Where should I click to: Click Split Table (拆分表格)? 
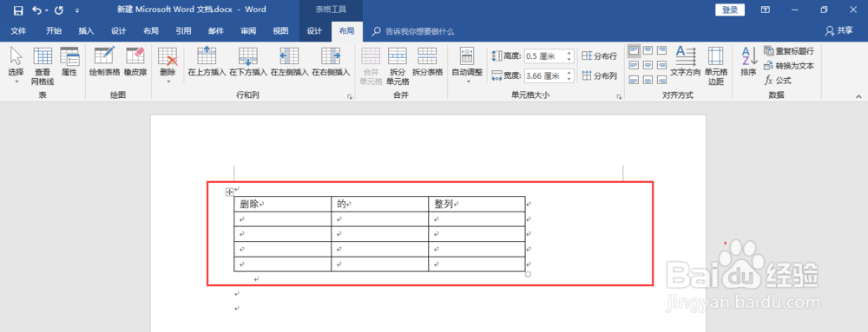click(x=427, y=62)
